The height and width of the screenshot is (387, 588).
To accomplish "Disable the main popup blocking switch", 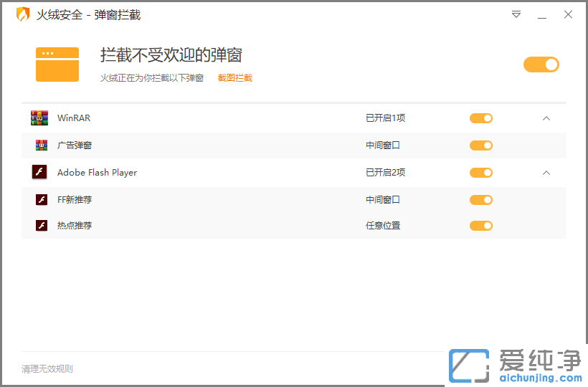I will point(541,64).
